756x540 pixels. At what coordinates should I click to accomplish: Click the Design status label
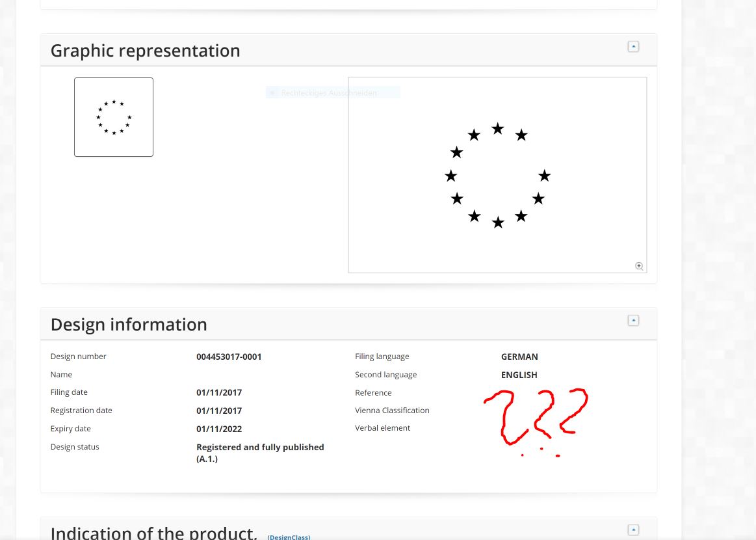click(x=75, y=447)
